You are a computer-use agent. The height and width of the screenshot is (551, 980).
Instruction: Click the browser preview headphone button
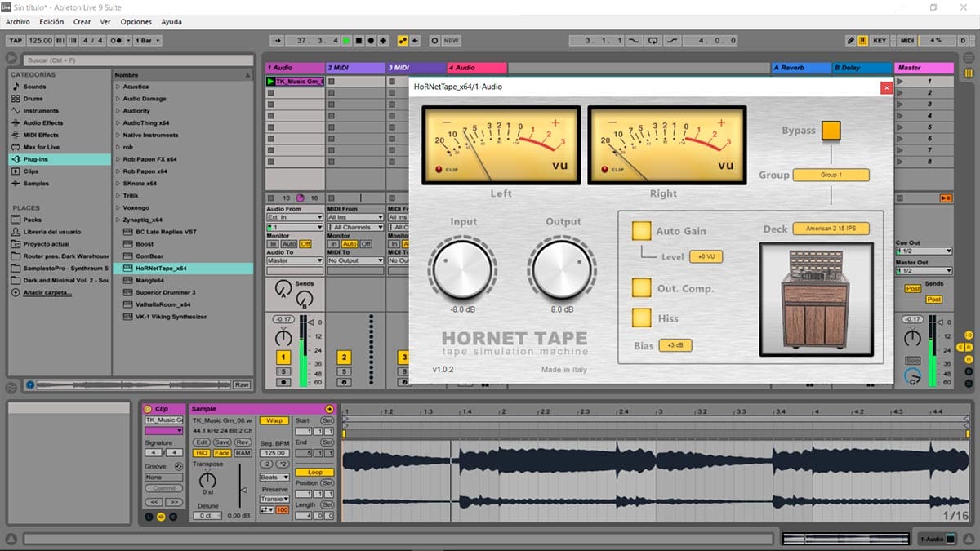(30, 384)
